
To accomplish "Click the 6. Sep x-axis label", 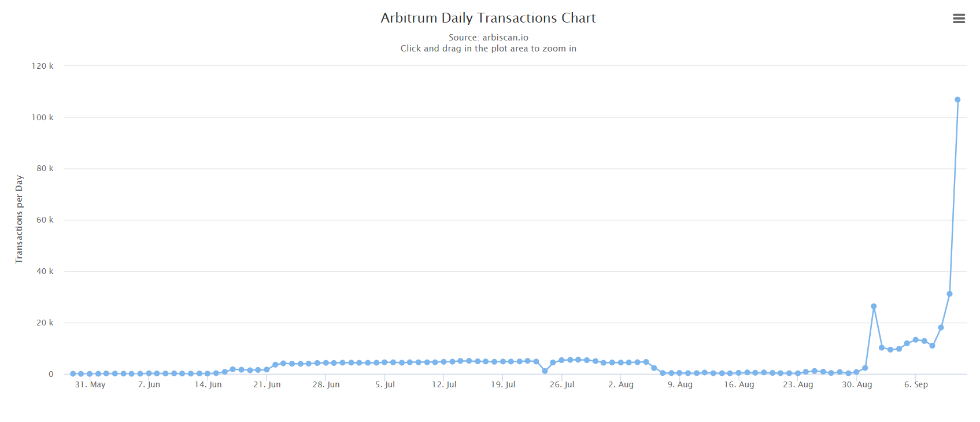I will tap(916, 384).
